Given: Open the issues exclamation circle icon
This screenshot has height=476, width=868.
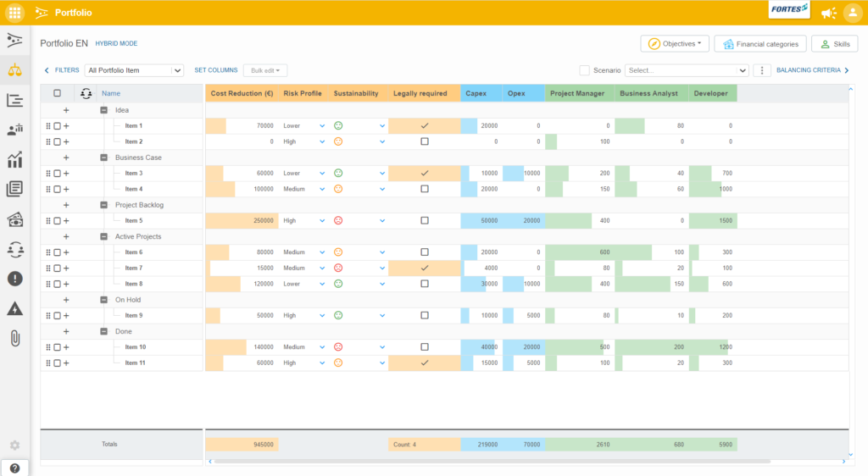Looking at the screenshot, I should coord(15,279).
